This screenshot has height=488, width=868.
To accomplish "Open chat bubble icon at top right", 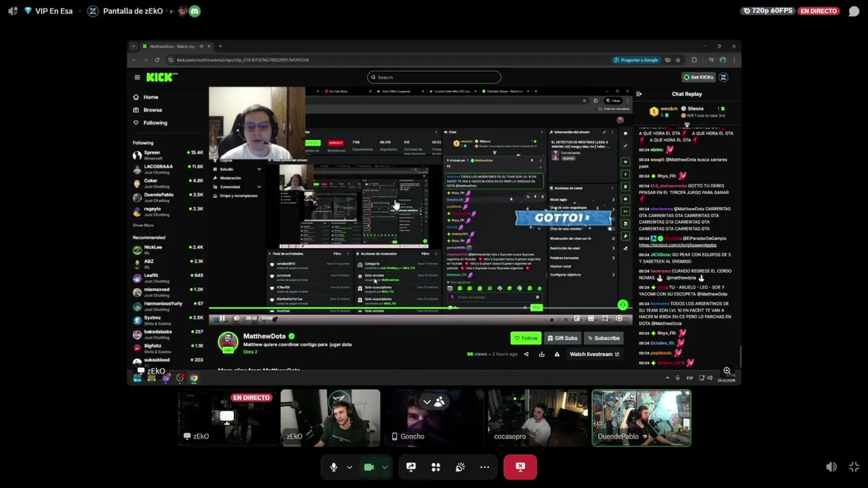I will click(x=854, y=11).
